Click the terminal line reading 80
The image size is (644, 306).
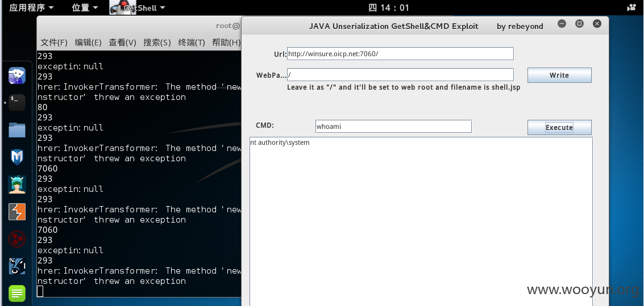point(42,107)
